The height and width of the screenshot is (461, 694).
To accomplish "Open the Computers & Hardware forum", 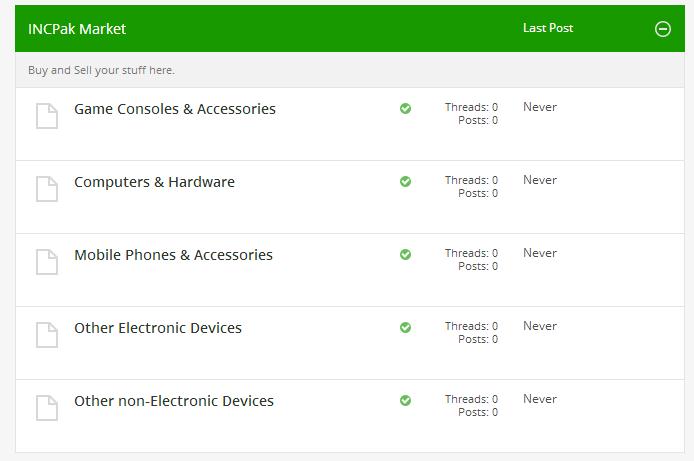I will pyautogui.click(x=154, y=182).
